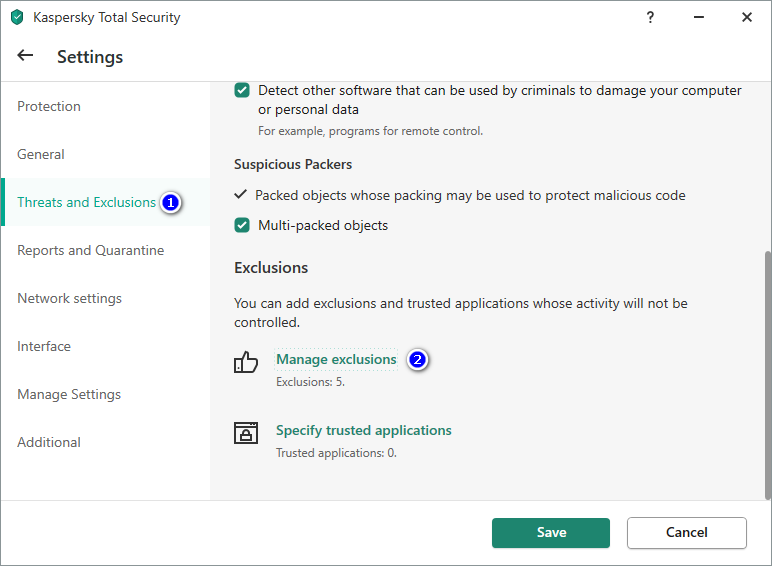Screen dimensions: 772x566
Task: Open Reports and Quarantine section
Action: coord(90,250)
